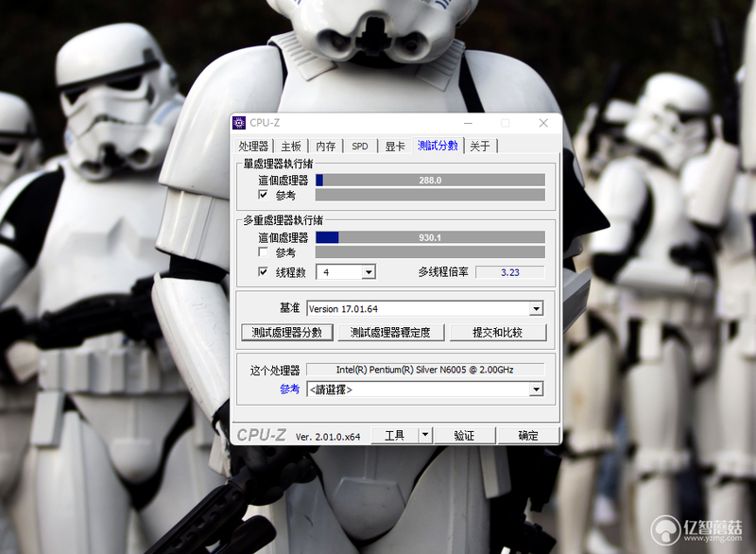Switch to the 主板 tab
Screen dimensions: 756x554
(291, 147)
